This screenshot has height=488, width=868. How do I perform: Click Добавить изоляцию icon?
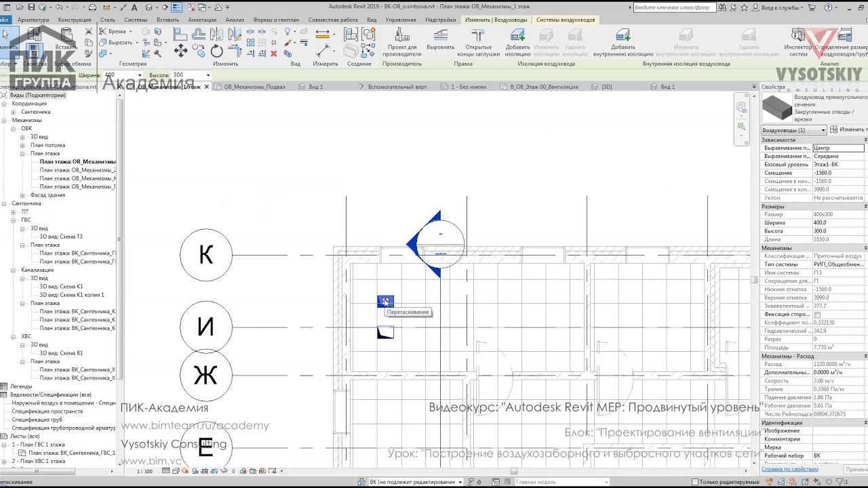tap(518, 42)
